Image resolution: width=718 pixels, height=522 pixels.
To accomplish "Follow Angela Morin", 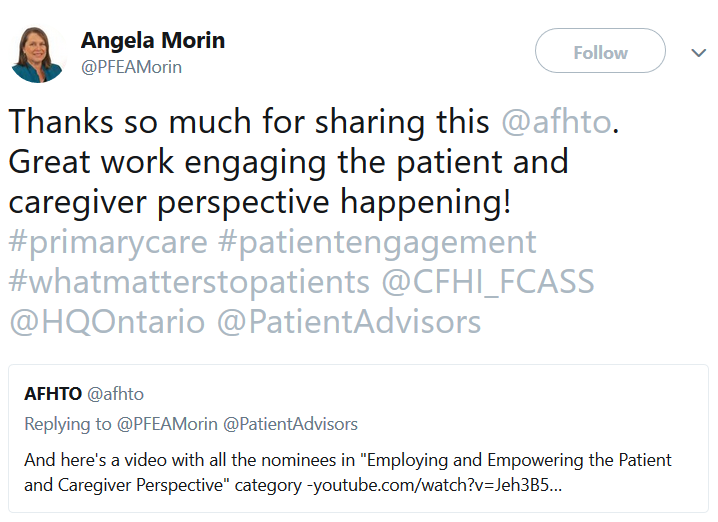I will (600, 52).
